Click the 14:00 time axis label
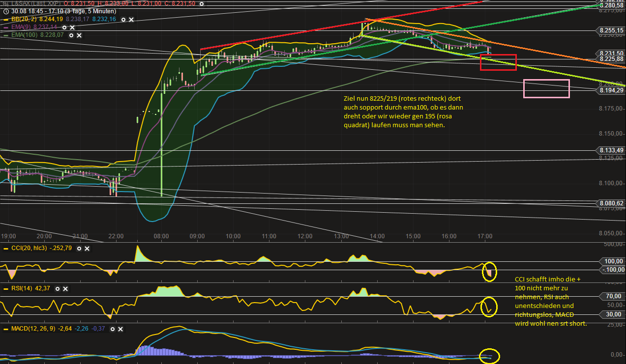 tap(377, 236)
